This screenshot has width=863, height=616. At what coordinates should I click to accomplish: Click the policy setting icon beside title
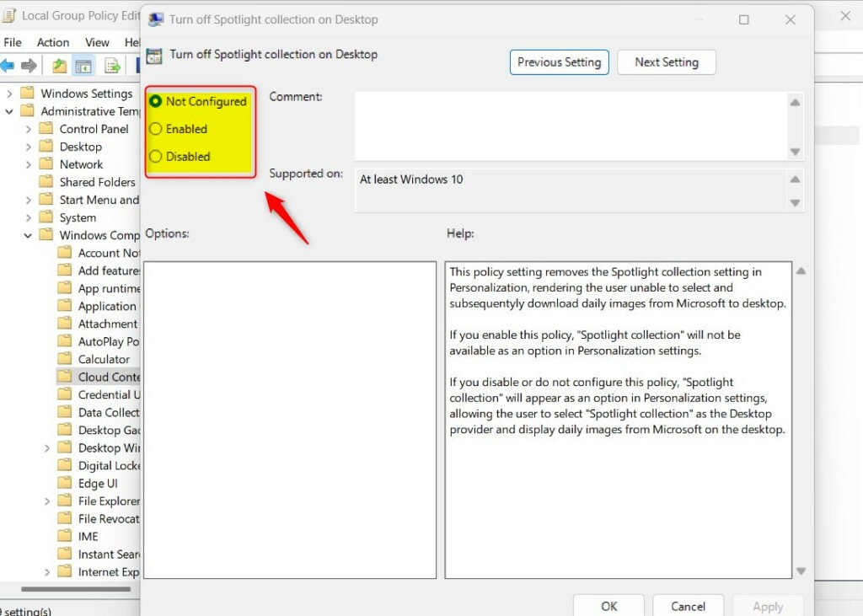coord(154,55)
